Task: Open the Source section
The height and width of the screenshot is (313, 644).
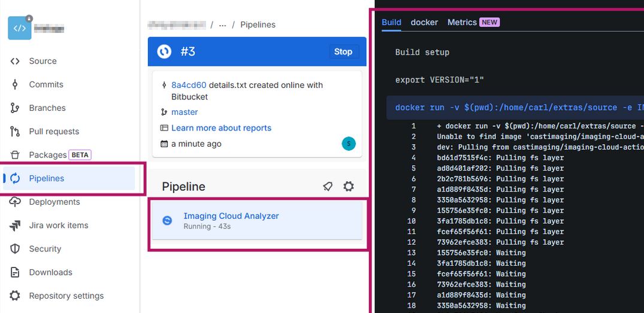Action: 43,61
